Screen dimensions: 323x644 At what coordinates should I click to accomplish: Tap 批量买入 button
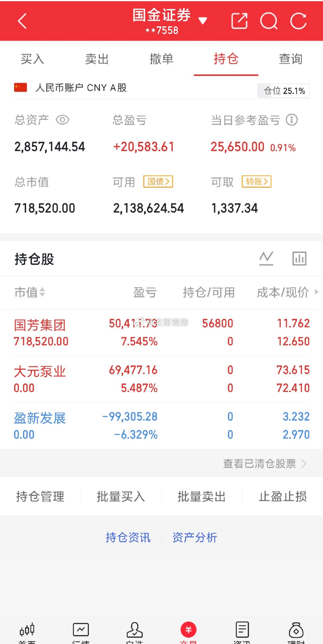pyautogui.click(x=121, y=496)
